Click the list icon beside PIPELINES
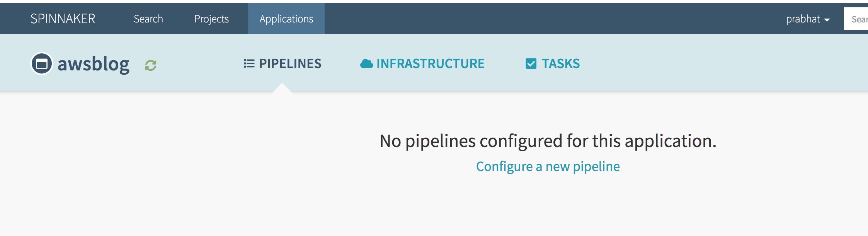The height and width of the screenshot is (236, 868). click(x=249, y=63)
